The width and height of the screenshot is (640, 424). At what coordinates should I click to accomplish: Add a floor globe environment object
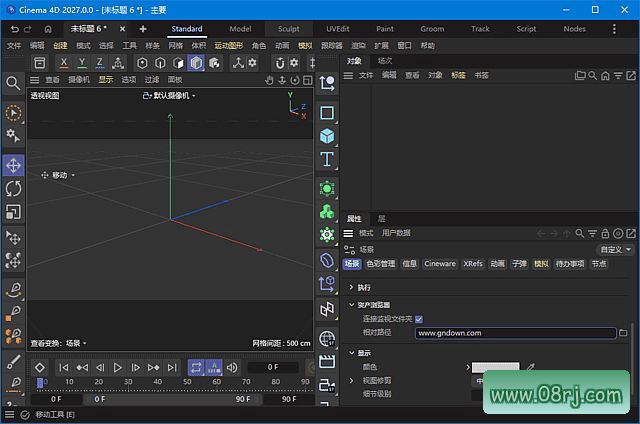click(327, 338)
